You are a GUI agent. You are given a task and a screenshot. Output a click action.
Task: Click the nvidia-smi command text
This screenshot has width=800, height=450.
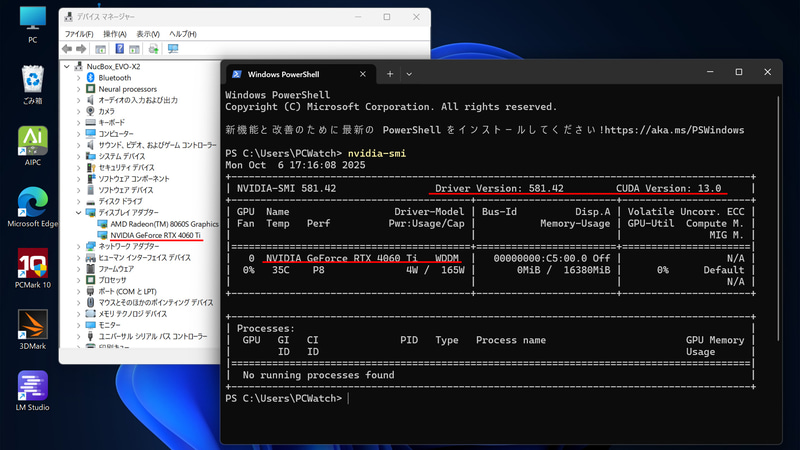point(377,154)
